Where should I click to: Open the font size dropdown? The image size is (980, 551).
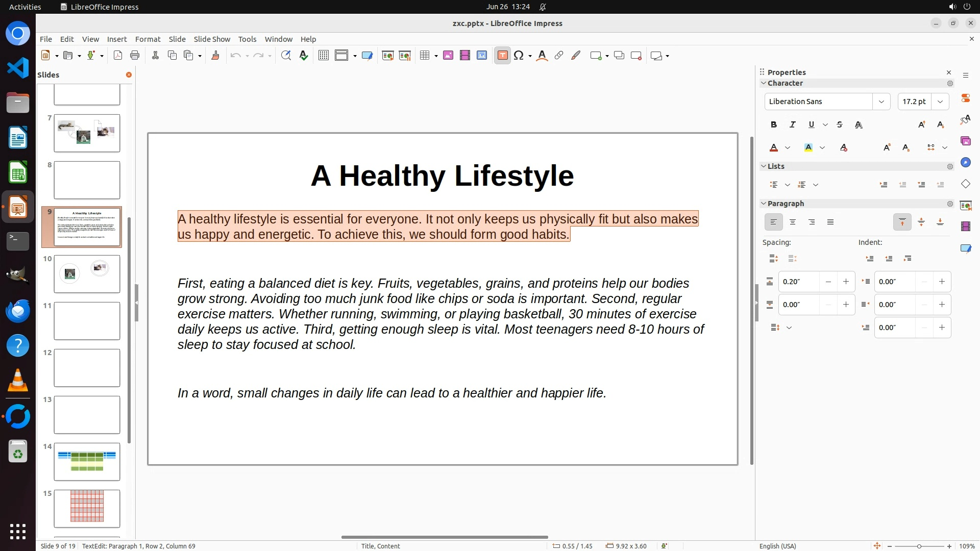[940, 102]
